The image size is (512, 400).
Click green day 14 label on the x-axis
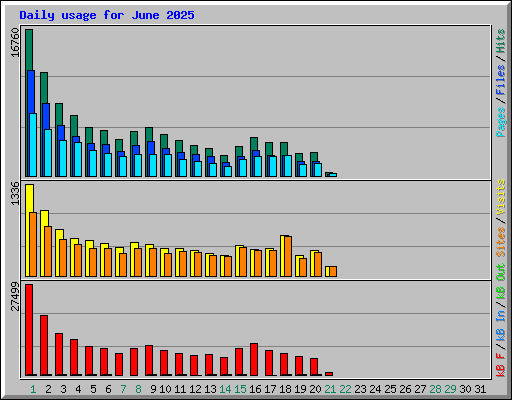tap(225, 389)
